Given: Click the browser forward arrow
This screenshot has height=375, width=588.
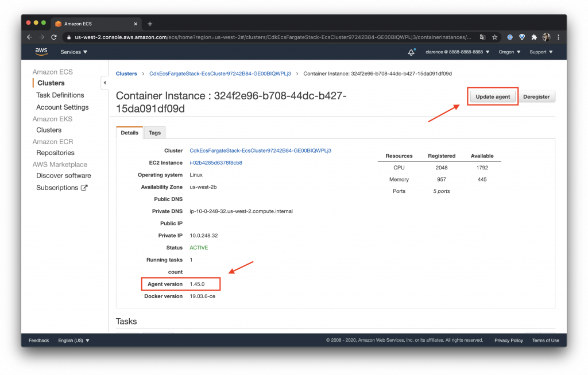Looking at the screenshot, I should (x=41, y=37).
